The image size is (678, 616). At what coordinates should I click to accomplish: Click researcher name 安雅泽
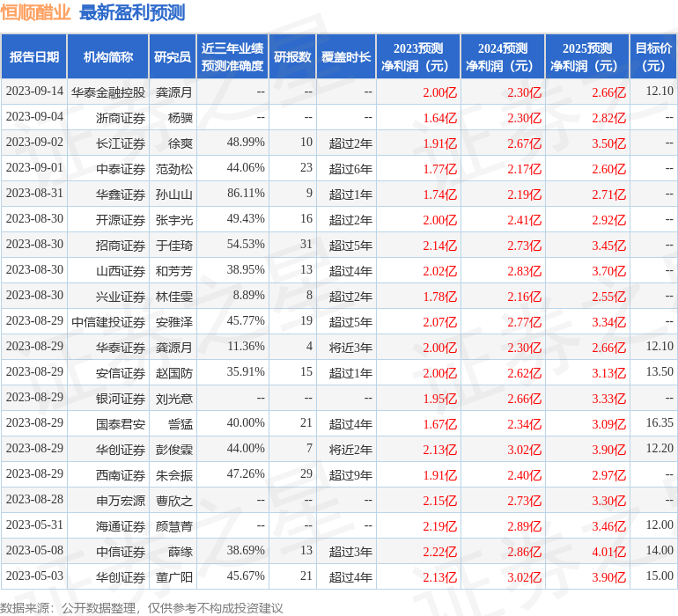point(174,321)
